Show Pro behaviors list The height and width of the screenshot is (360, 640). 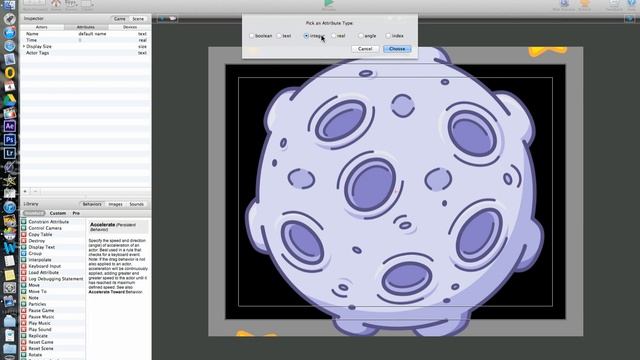[x=76, y=213]
